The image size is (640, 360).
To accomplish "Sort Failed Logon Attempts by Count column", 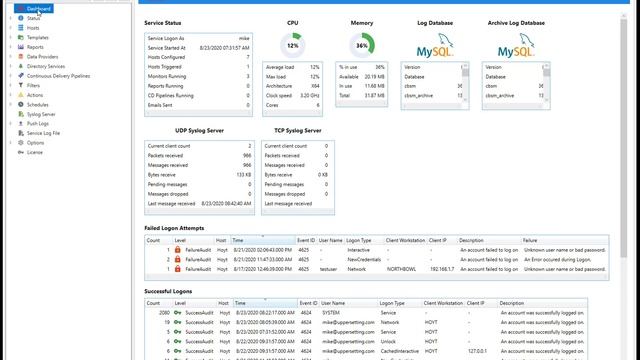I will [158, 240].
